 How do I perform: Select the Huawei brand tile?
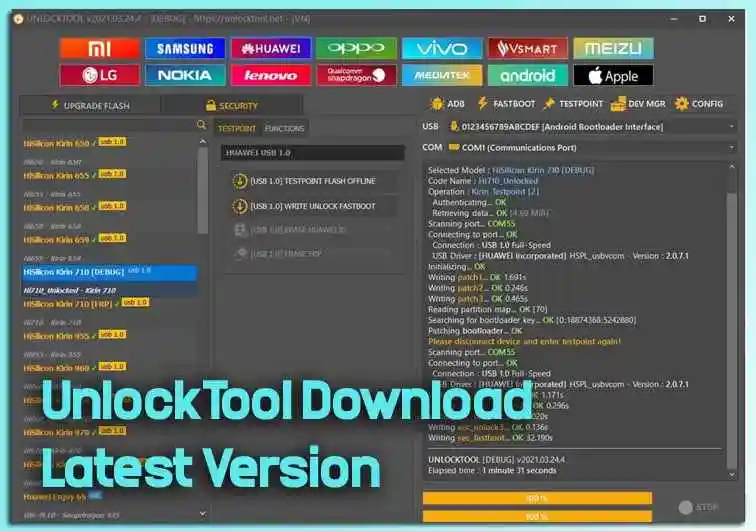(x=271, y=48)
